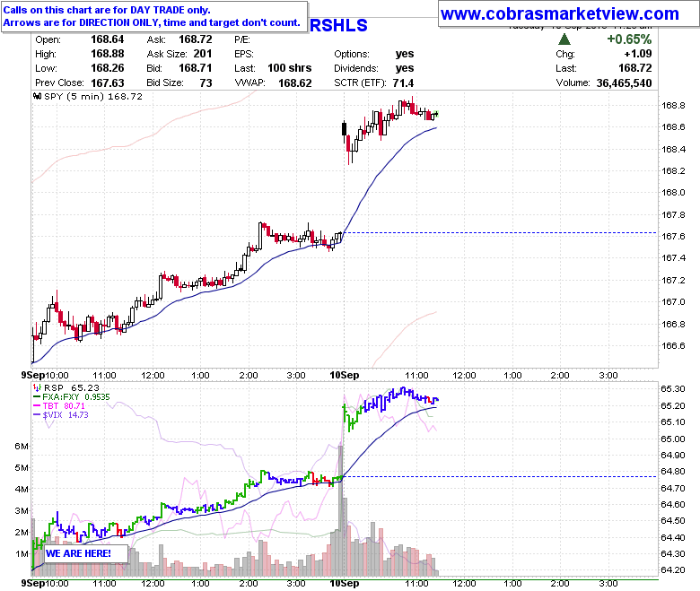The height and width of the screenshot is (591, 700).
Task: Click the Ask Size value 201
Action: tap(203, 54)
